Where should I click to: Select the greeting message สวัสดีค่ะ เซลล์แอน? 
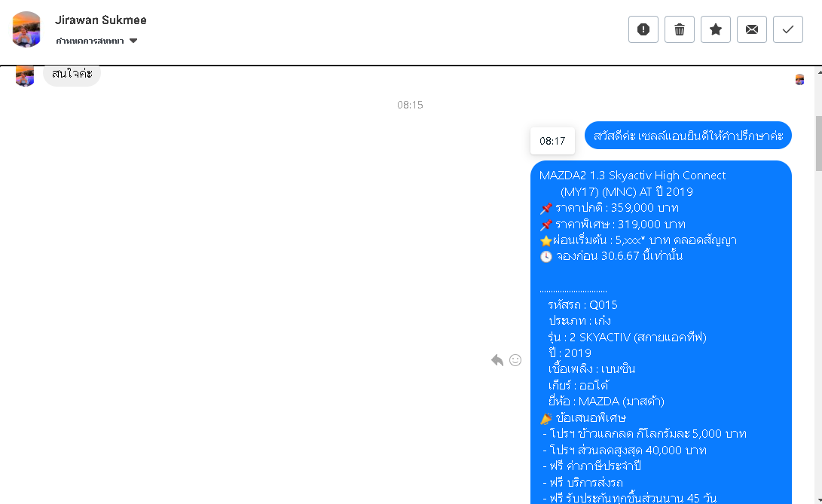pos(688,136)
